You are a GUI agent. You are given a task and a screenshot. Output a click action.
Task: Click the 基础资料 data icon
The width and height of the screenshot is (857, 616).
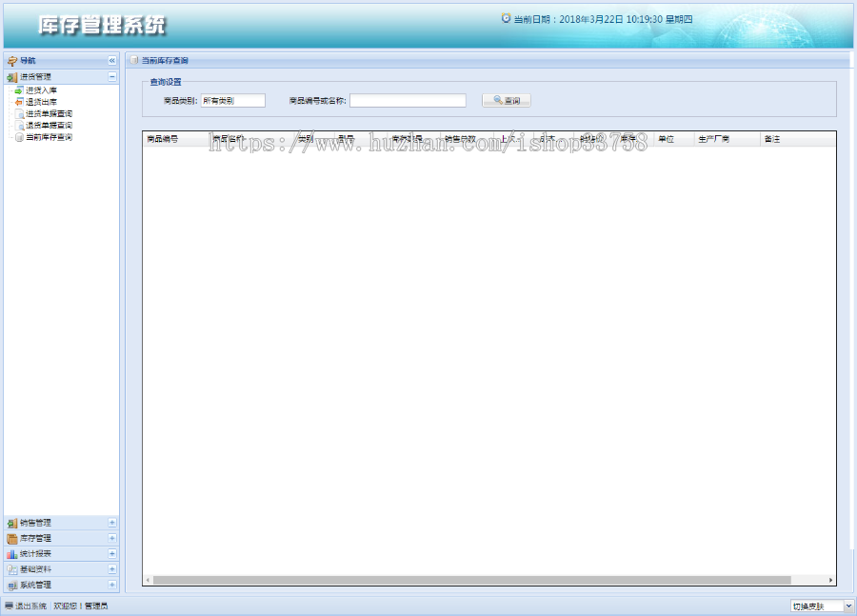pyautogui.click(x=11, y=569)
